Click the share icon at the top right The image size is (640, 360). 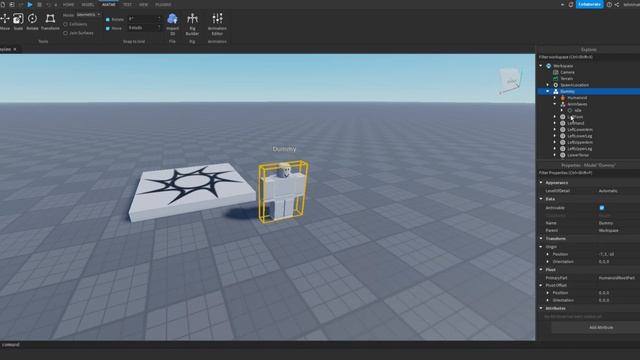[617, 4]
